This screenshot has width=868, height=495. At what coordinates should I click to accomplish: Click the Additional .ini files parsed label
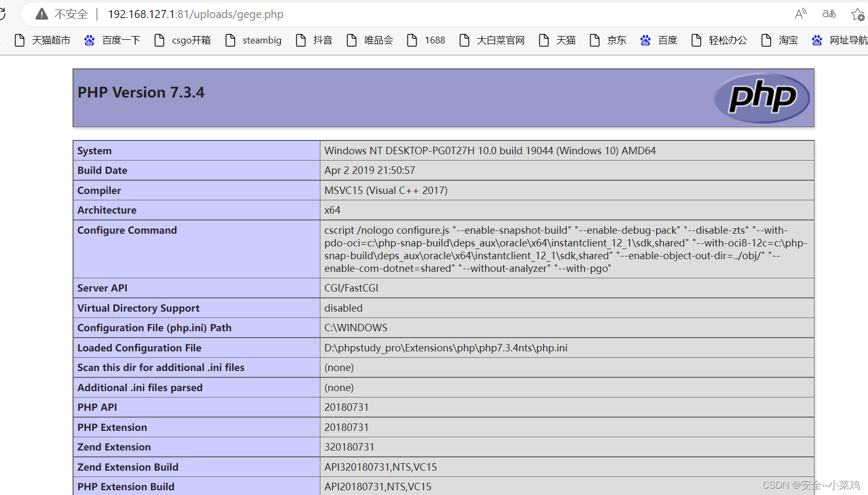coord(140,388)
